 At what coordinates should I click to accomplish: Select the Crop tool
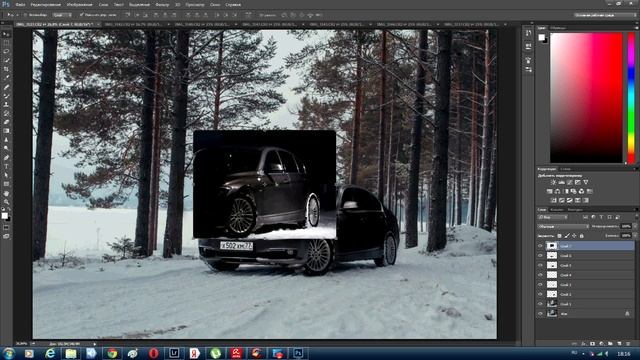[6, 69]
